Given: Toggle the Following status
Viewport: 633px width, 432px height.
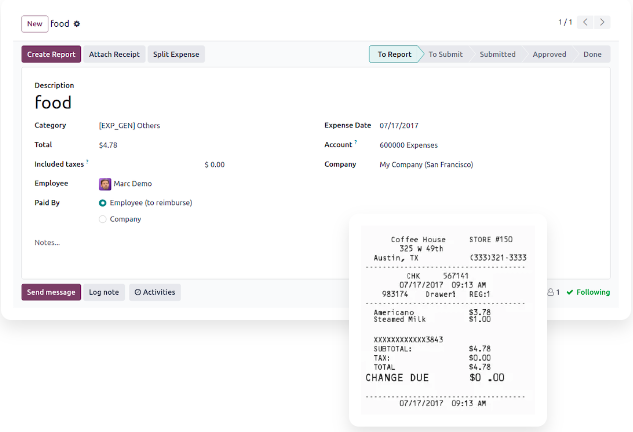Looking at the screenshot, I should (588, 292).
